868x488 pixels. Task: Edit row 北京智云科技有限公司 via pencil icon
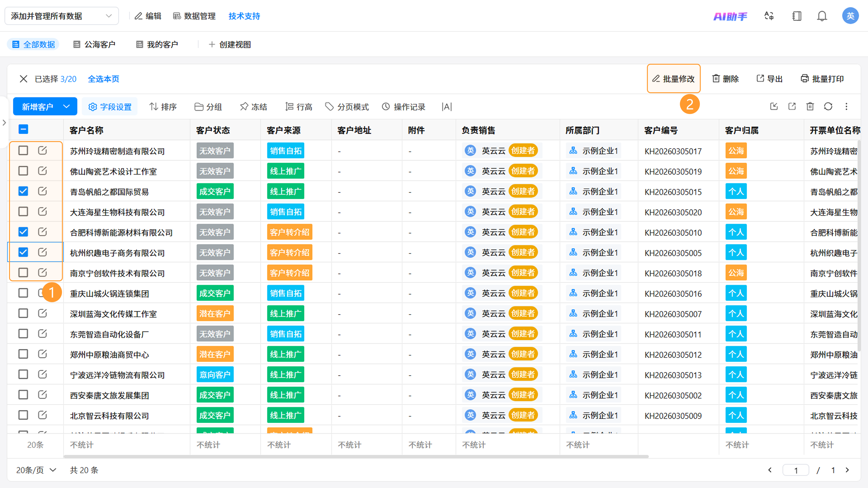42,415
